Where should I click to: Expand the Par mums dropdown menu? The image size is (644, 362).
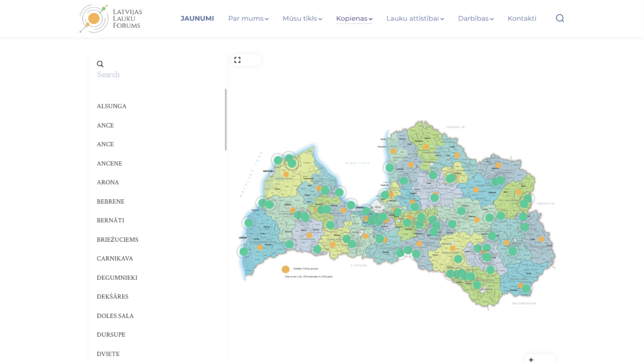click(248, 18)
